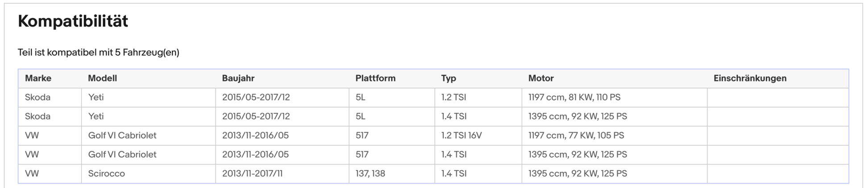The width and height of the screenshot is (868, 188).
Task: Click the "Kompatibilität" section heading
Action: pos(73,21)
